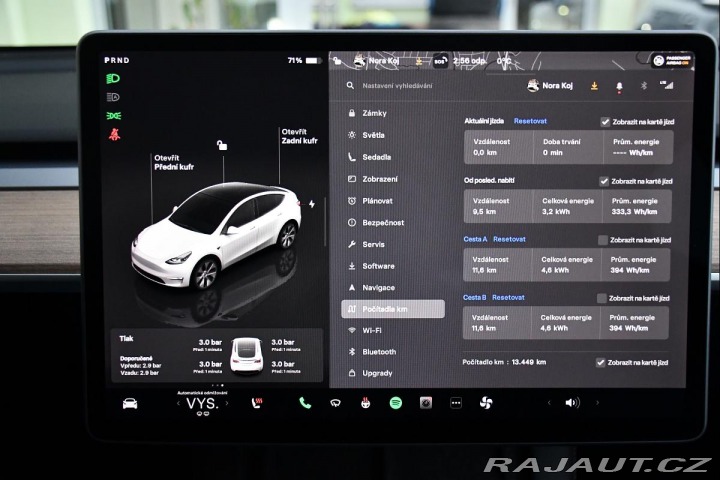720x480 pixels.
Task: Tap the LTE signal strength icon
Action: click(667, 85)
